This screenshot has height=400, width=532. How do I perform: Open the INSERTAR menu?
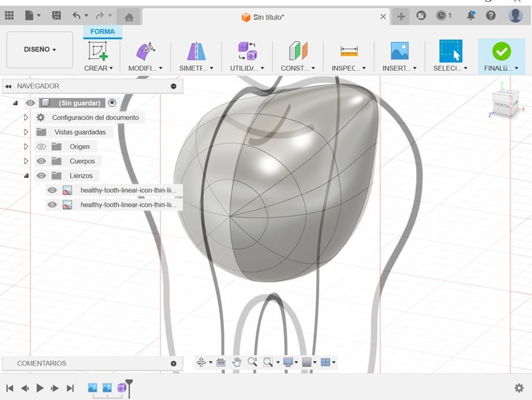(x=400, y=68)
